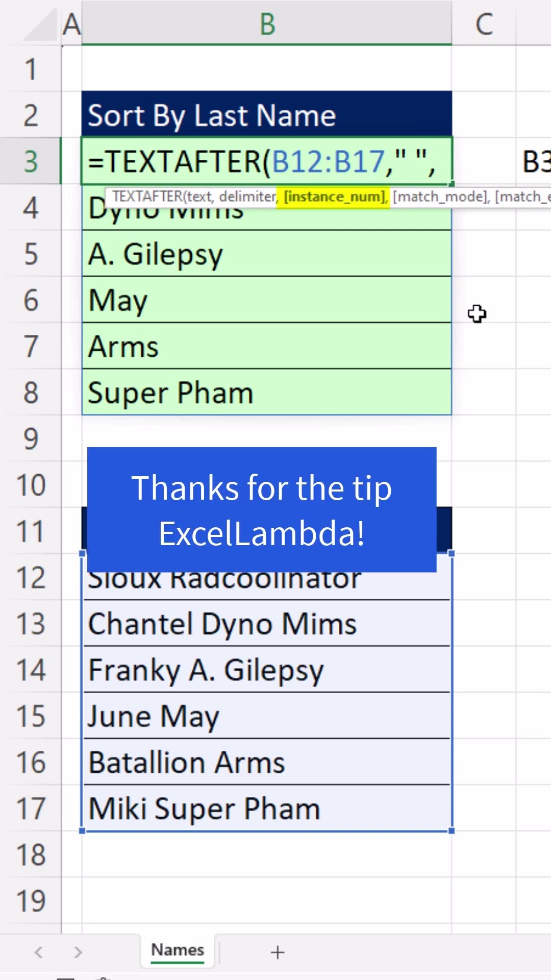Screen dimensions: 551x980
Task: Click the delimiter argument in the tooltip
Action: point(248,197)
